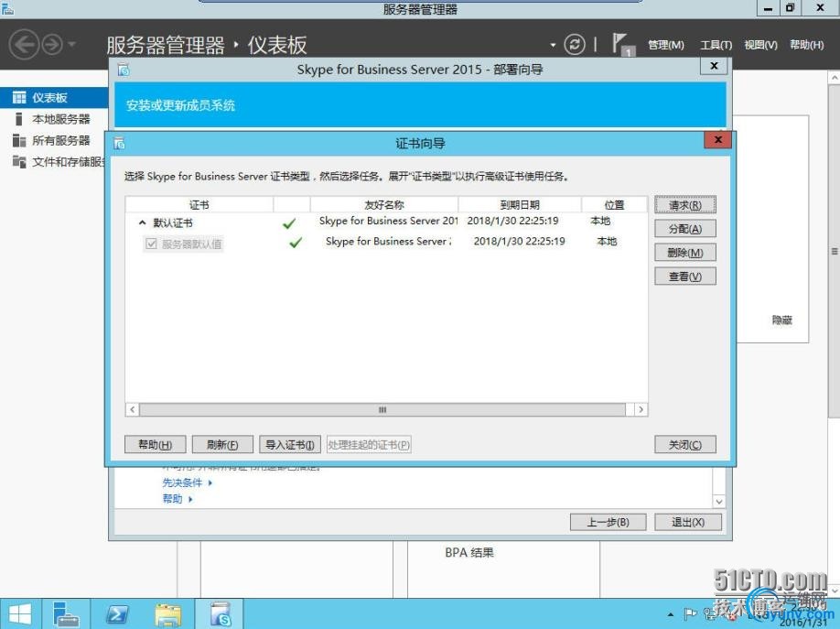Click the horizontal scrollbar thumb in certificate list
The height and width of the screenshot is (629, 840).
(x=382, y=409)
